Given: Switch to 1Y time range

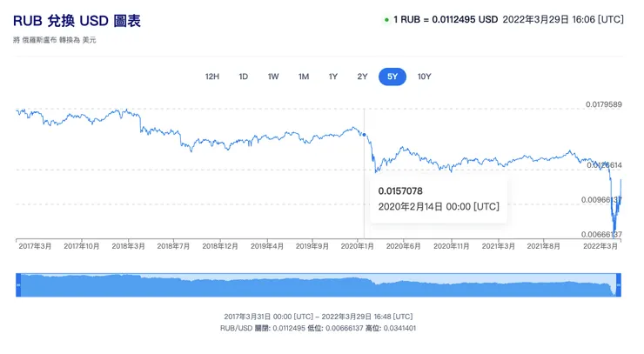Looking at the screenshot, I should tap(333, 77).
